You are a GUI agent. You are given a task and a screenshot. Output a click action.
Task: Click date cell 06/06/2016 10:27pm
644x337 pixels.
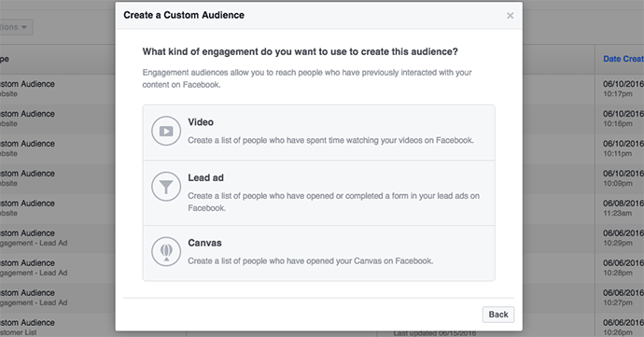(x=623, y=297)
